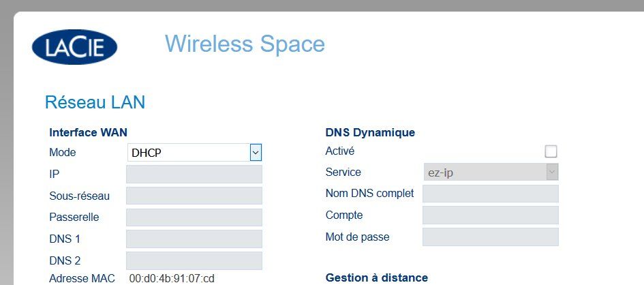Click the Gestion à distance section header
The width and height of the screenshot is (644, 285).
click(x=376, y=277)
